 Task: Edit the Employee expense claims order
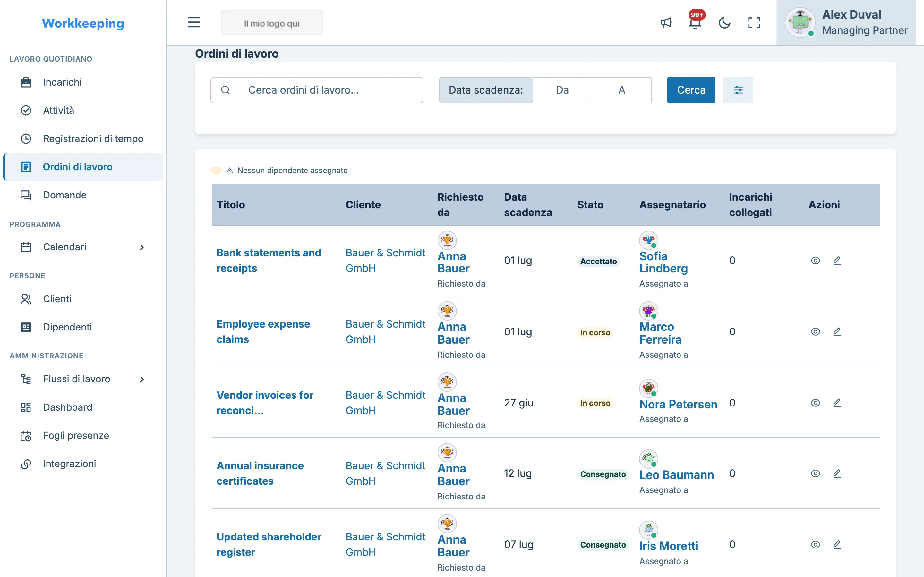[x=837, y=332]
